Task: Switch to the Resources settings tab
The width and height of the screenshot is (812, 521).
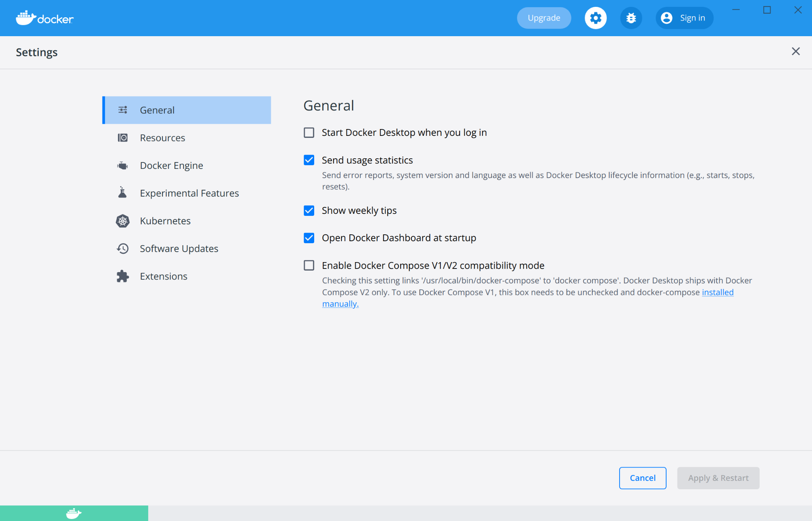Action: pyautogui.click(x=162, y=138)
